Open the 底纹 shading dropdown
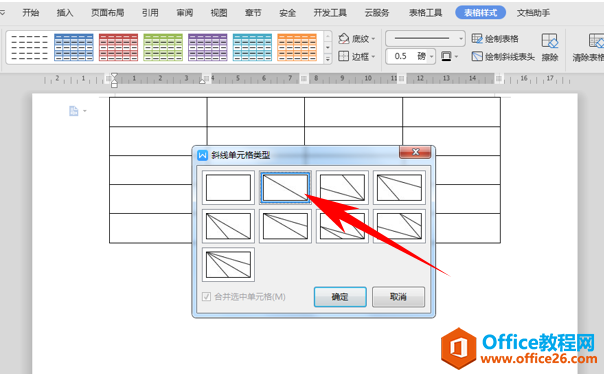The width and height of the screenshot is (604, 376). pos(374,39)
